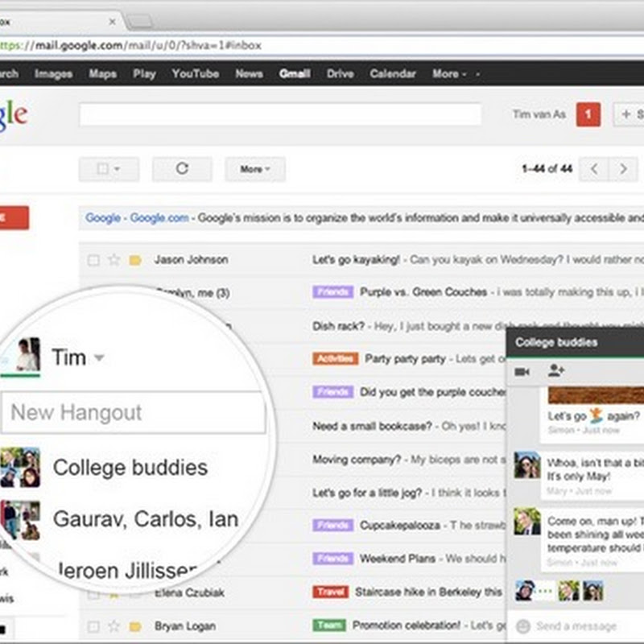Open the 'Let's go for a little jog?' email

tap(367, 493)
